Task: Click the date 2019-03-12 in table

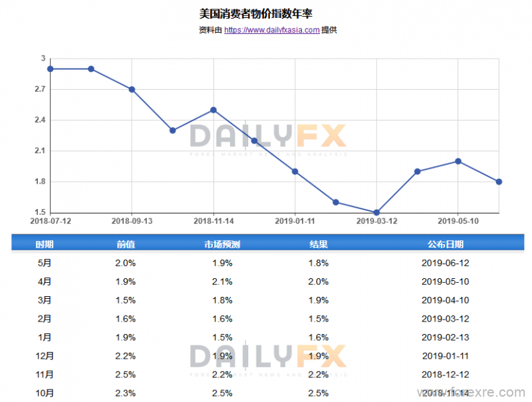Action: (445, 319)
